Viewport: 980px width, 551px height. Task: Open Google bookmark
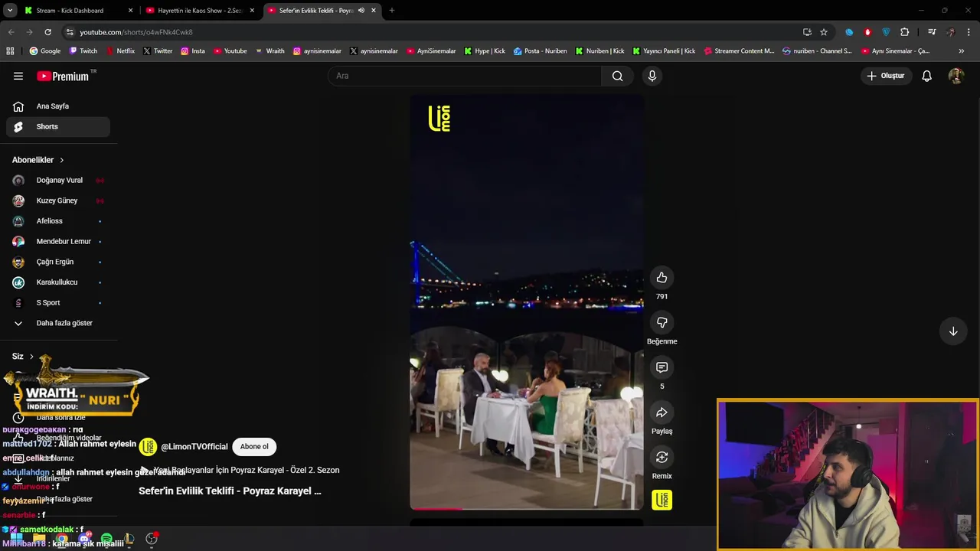(x=45, y=51)
